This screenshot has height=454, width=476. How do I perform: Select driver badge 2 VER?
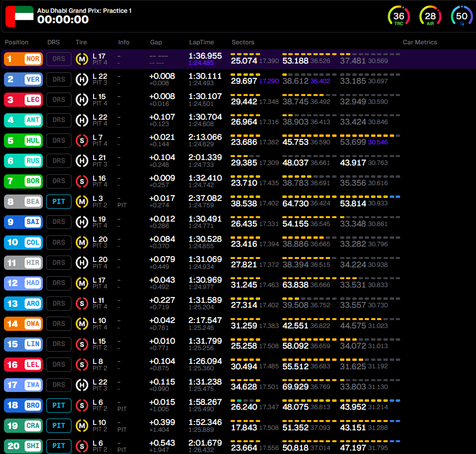(23, 79)
